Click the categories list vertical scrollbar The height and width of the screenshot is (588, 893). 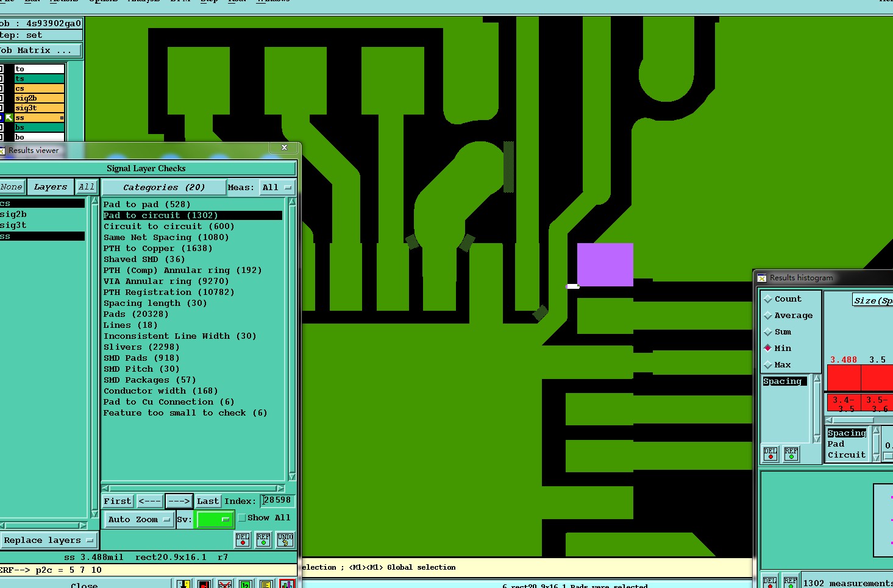(292, 339)
